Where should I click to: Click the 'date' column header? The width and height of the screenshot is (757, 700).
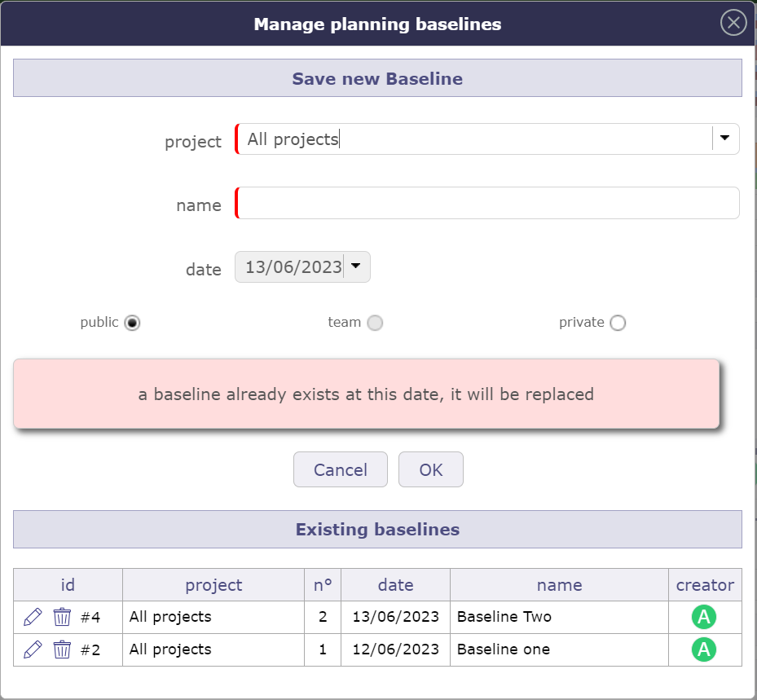(395, 585)
